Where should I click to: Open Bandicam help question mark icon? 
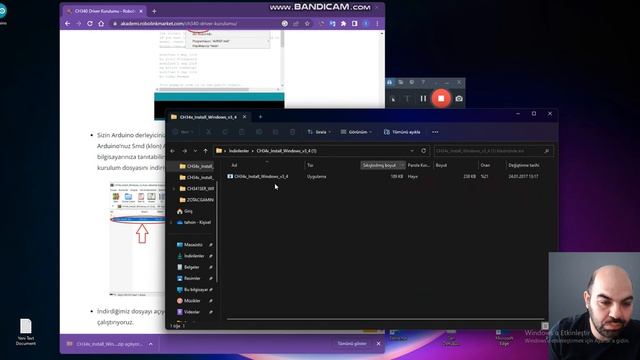tap(423, 82)
